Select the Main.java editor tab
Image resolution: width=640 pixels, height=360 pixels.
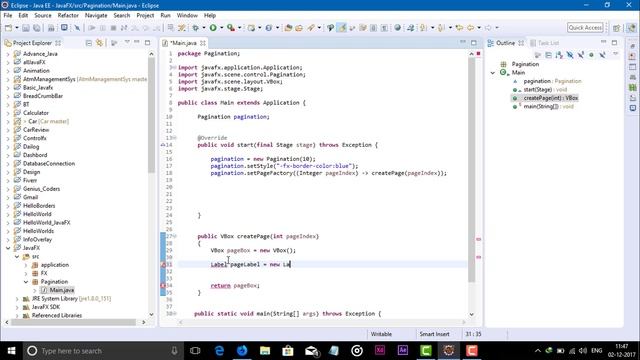pos(183,43)
